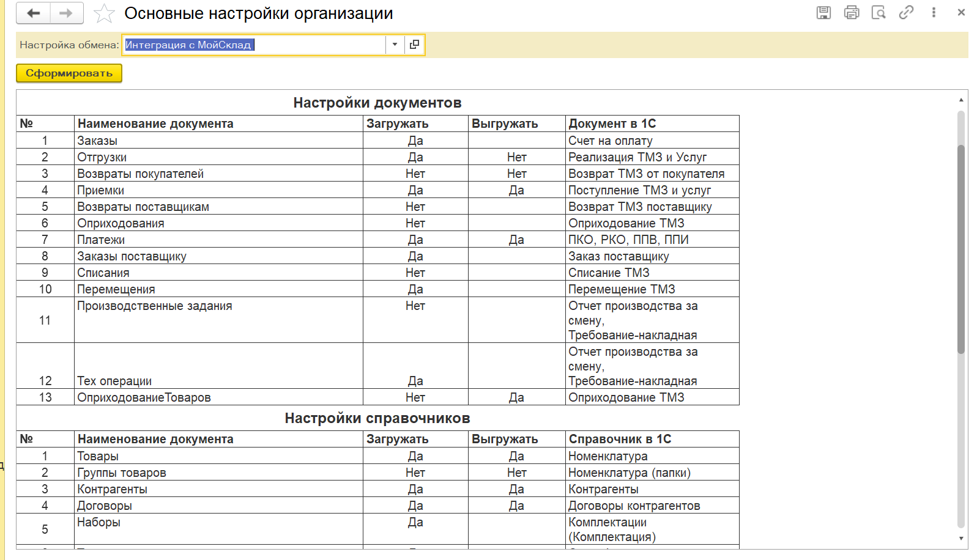
Task: Select the Поступление ТМЗ и услуг cell
Action: tap(652, 190)
